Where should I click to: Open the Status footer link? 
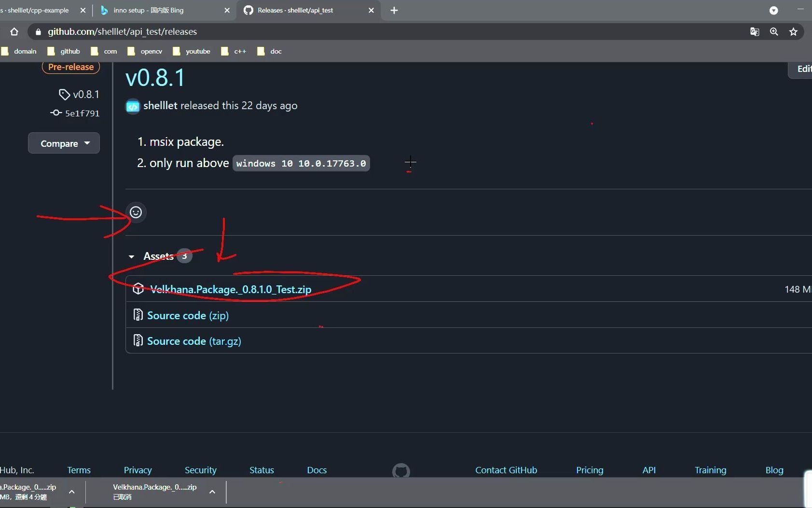click(261, 470)
